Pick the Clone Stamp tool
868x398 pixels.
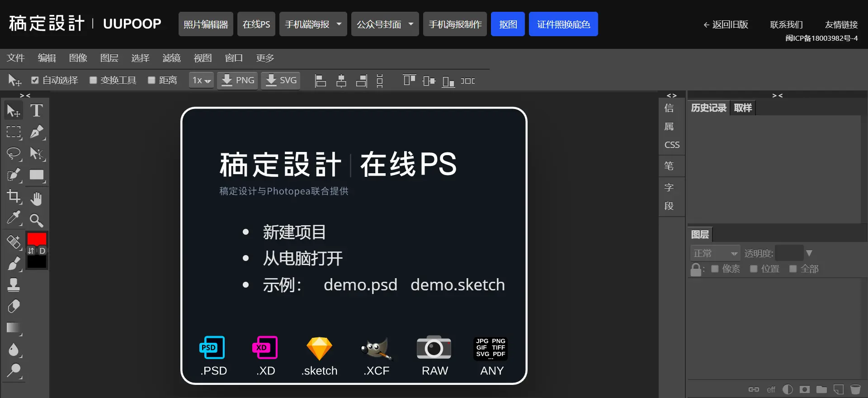(x=14, y=285)
